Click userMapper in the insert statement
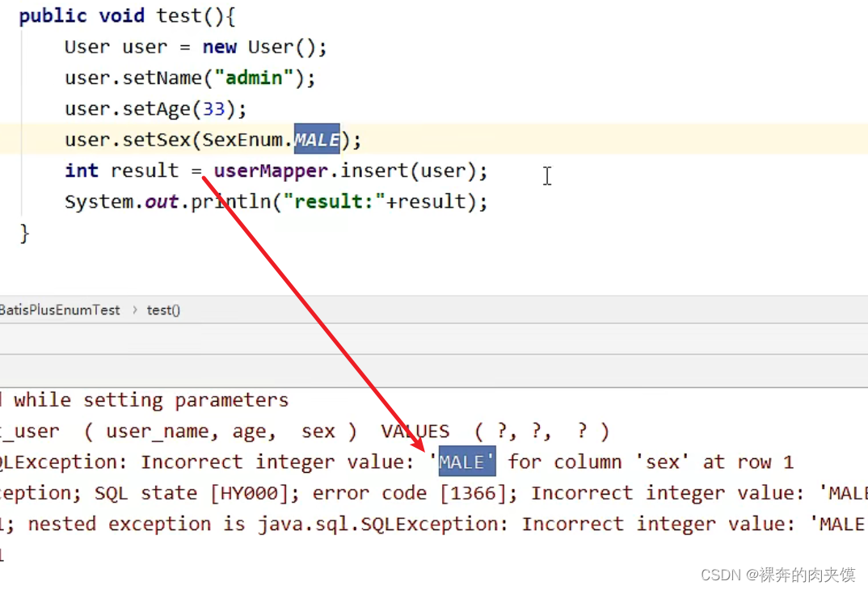Screen dimensions: 868x590 pos(270,171)
